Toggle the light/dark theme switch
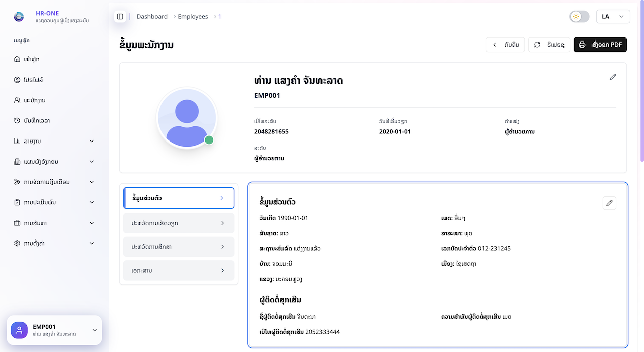This screenshot has height=352, width=644. click(579, 16)
